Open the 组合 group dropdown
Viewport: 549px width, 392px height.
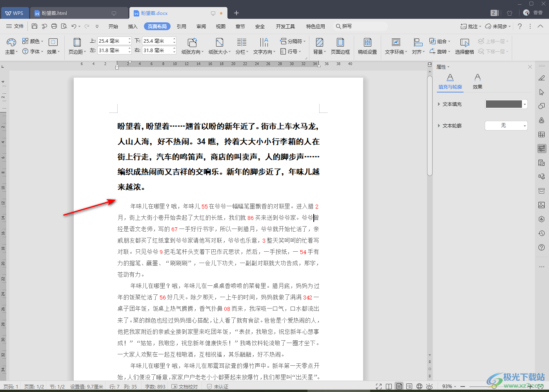440,41
